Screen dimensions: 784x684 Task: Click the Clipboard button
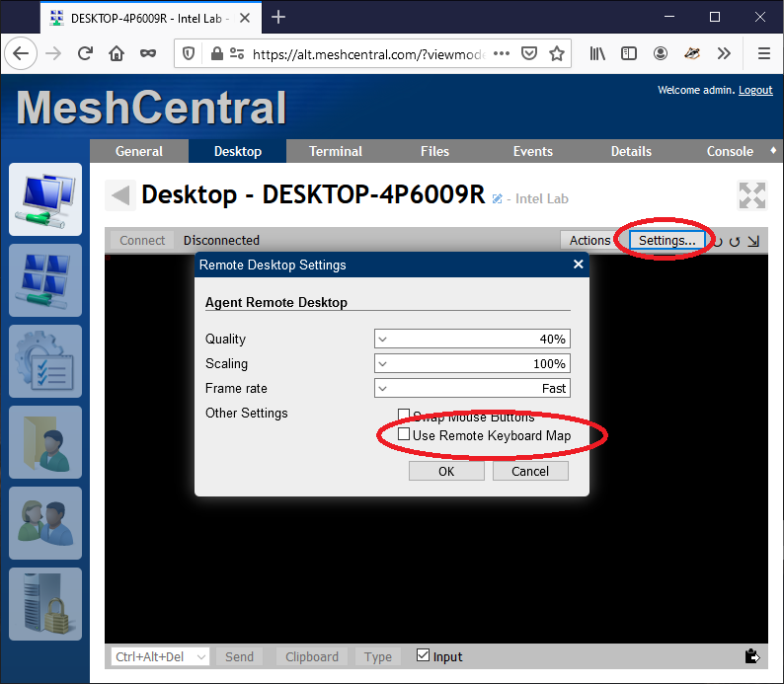tap(312, 656)
